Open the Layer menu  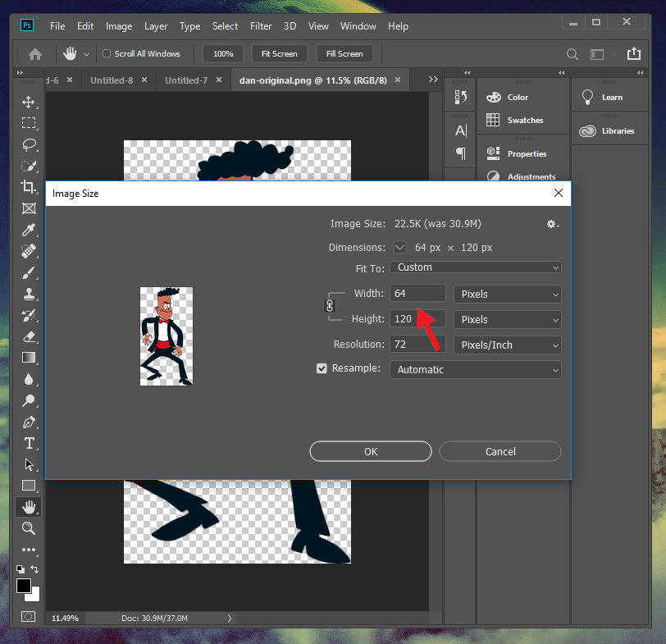(x=156, y=26)
